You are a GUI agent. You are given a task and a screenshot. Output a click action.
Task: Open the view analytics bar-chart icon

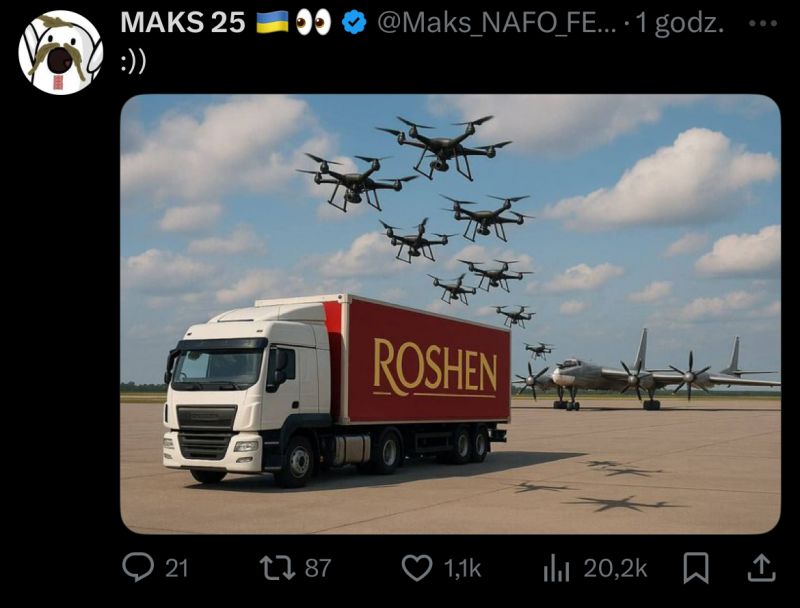click(556, 568)
